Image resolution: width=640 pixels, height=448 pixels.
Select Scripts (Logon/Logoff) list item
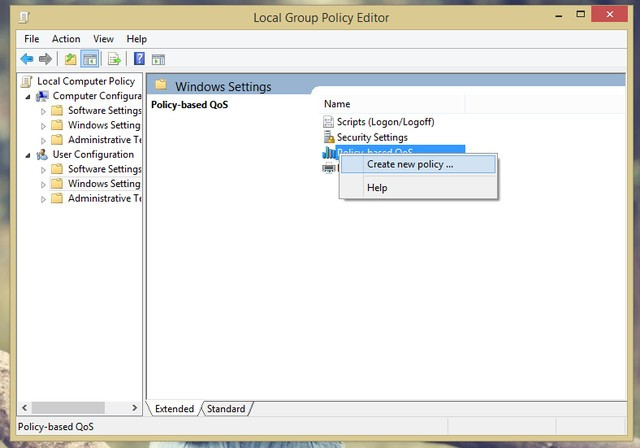pos(385,122)
